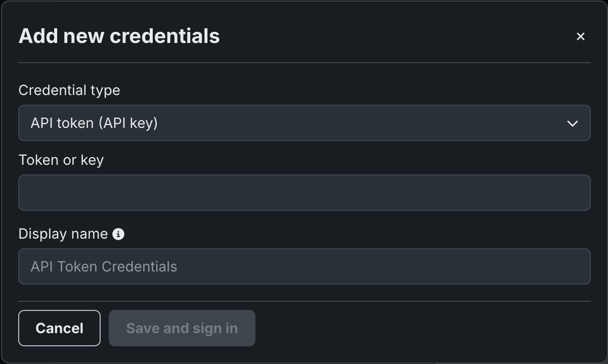This screenshot has width=608, height=364.
Task: Show tooltip via the info circle icon
Action: tap(118, 234)
